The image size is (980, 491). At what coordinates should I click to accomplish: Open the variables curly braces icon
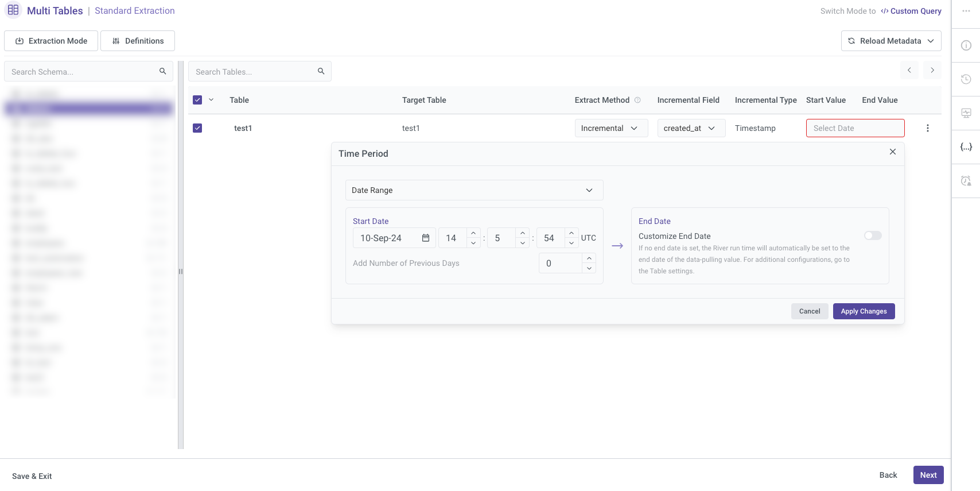pos(966,147)
